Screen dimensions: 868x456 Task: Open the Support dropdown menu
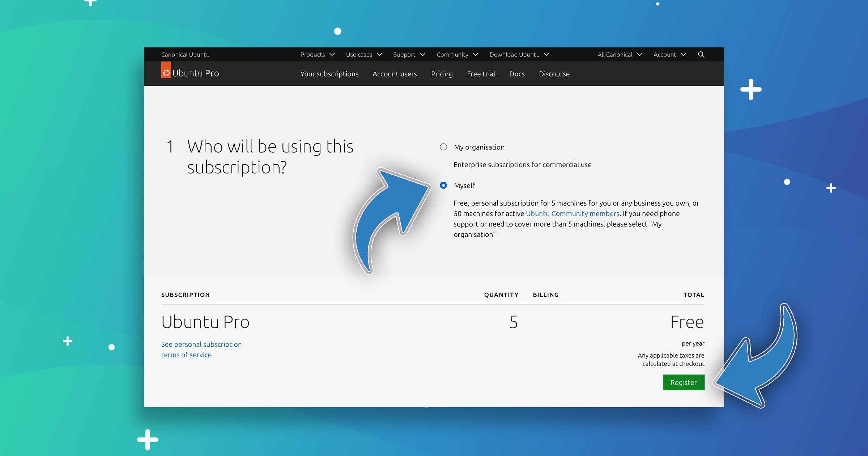[409, 55]
